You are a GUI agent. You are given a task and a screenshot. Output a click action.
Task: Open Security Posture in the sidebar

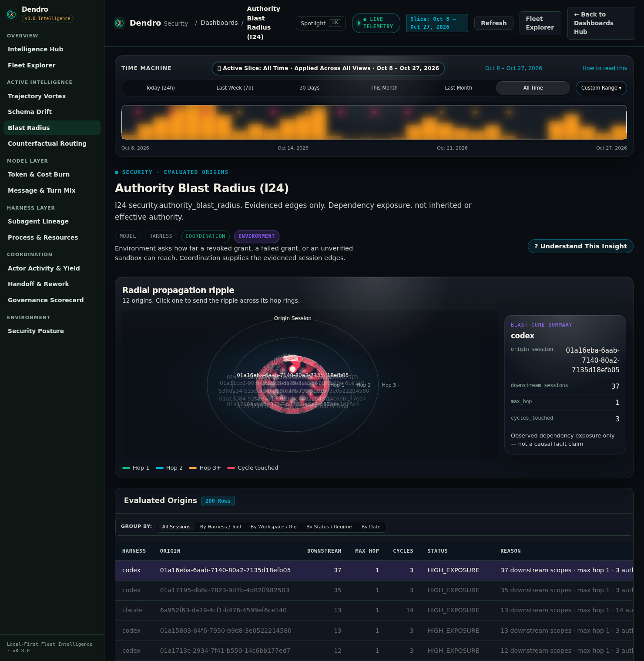[52, 331]
